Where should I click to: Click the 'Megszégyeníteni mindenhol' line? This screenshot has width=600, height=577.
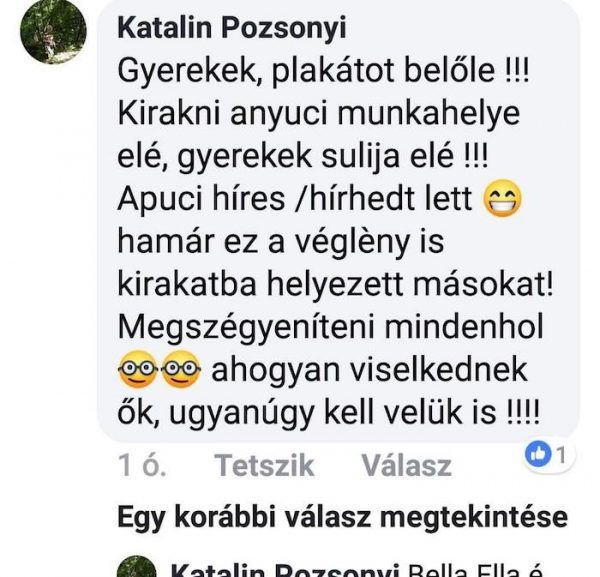tap(331, 328)
